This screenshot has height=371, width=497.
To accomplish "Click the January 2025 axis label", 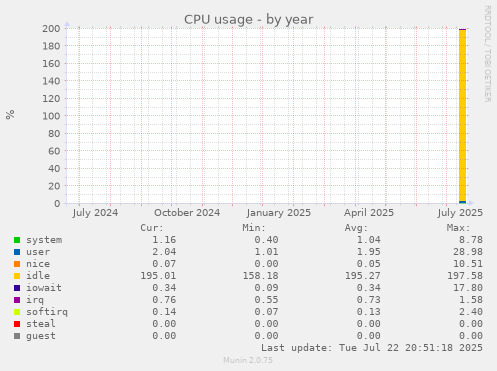I will tap(279, 213).
